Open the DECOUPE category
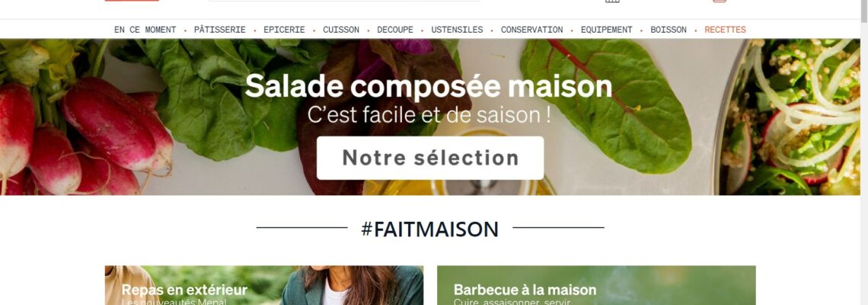This screenshot has width=868, height=305. [395, 30]
